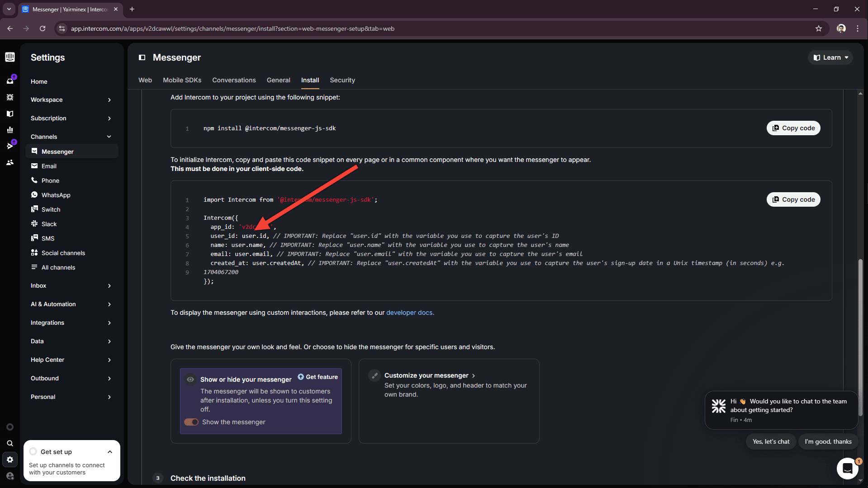Image resolution: width=868 pixels, height=488 pixels.
Task: Bookmark this page with the star icon
Action: pos(819,28)
